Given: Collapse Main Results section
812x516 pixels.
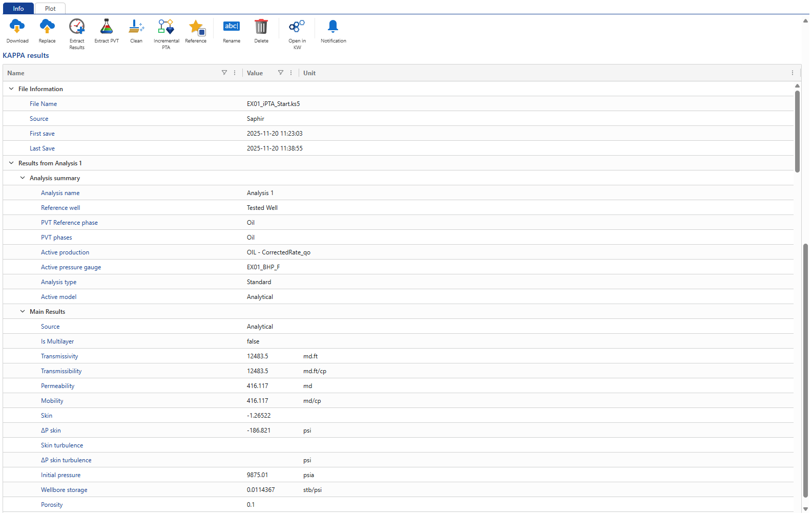Looking at the screenshot, I should (23, 311).
